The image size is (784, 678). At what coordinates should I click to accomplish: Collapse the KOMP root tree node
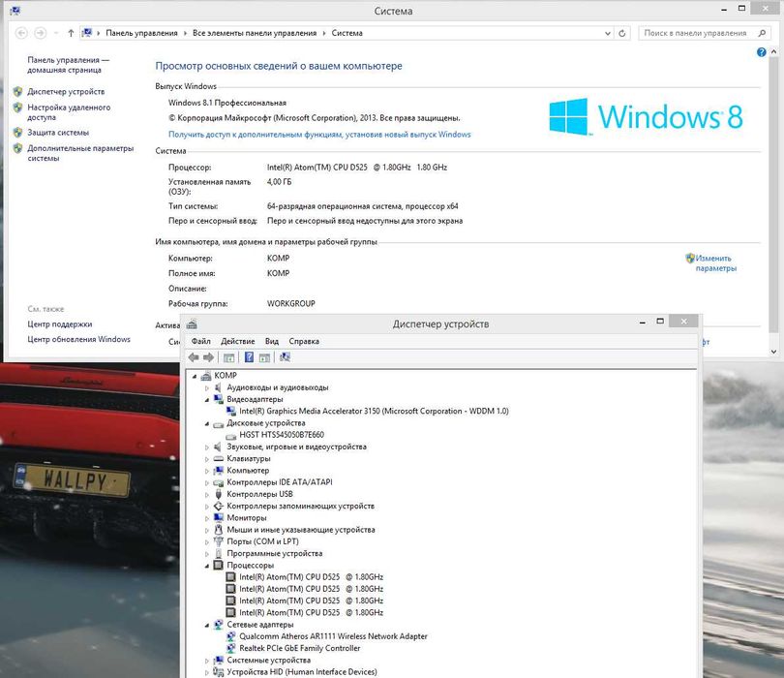[x=195, y=376]
